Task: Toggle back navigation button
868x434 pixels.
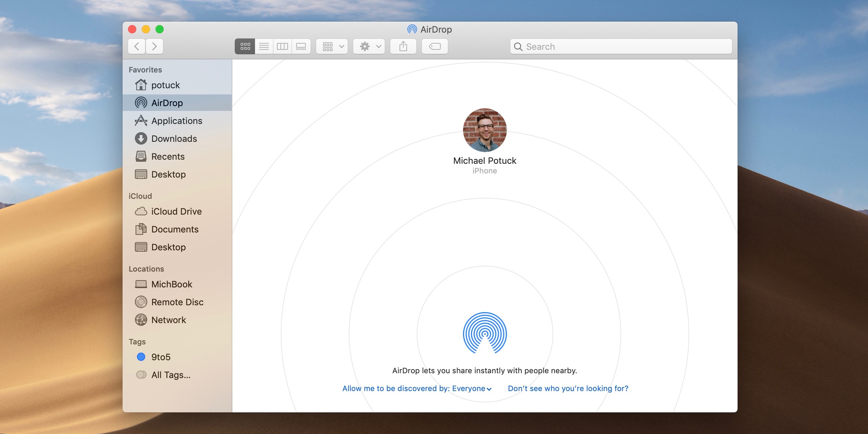Action: click(137, 46)
